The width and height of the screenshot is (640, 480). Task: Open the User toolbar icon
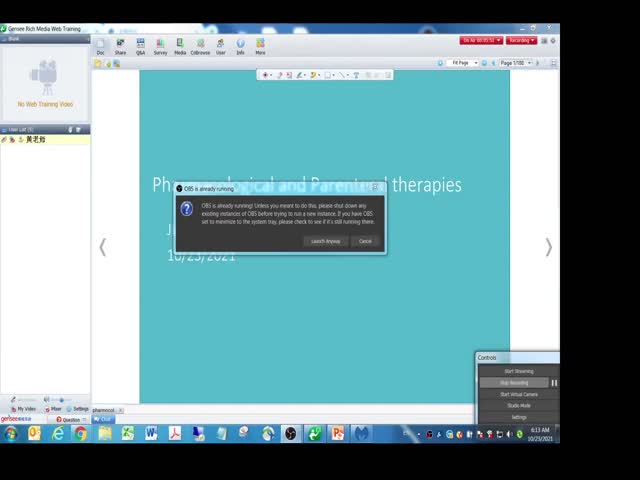[221, 46]
